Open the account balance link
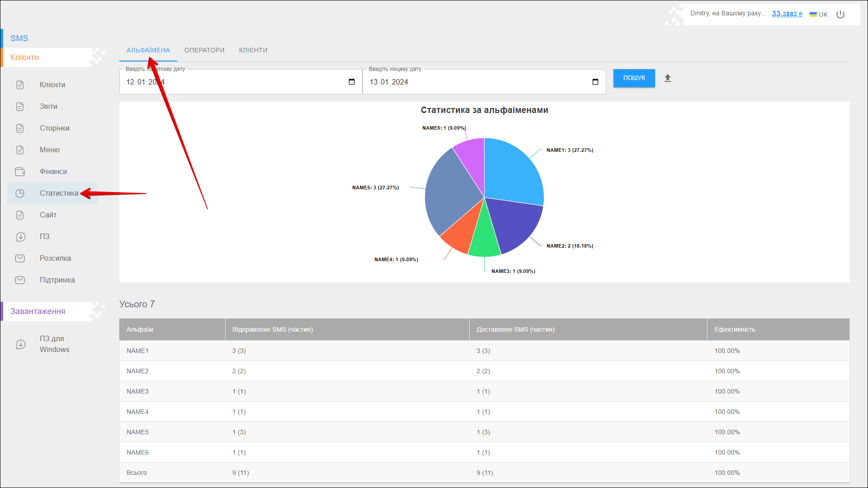Viewport: 868px width, 488px height. tap(787, 14)
